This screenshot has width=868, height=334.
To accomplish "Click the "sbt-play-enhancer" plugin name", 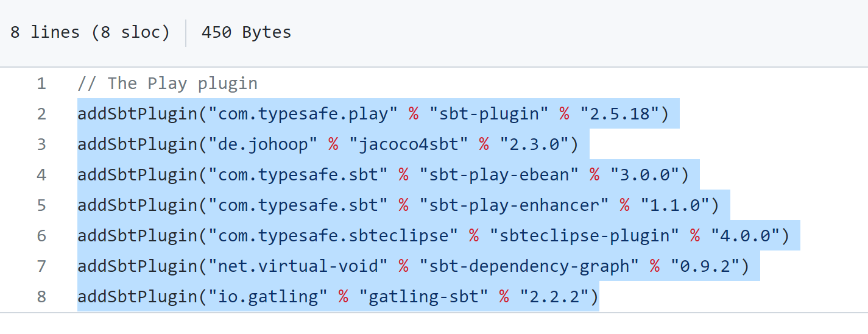I will point(515,205).
